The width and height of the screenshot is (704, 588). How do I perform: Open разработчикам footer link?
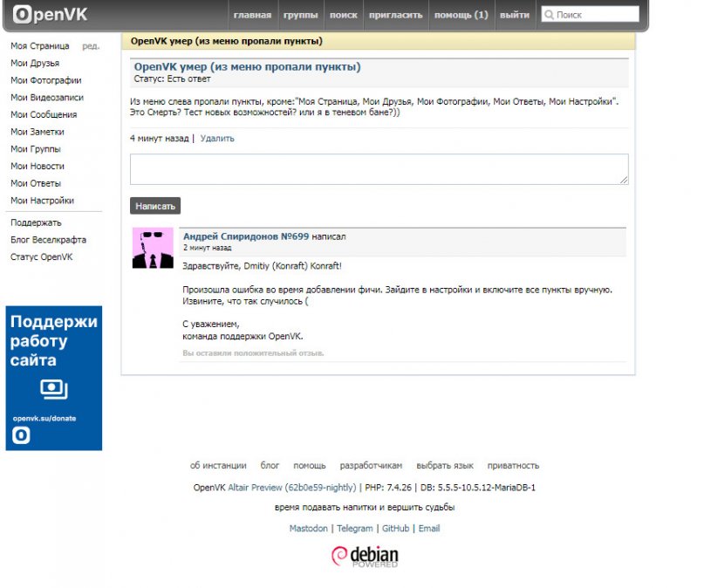(371, 466)
